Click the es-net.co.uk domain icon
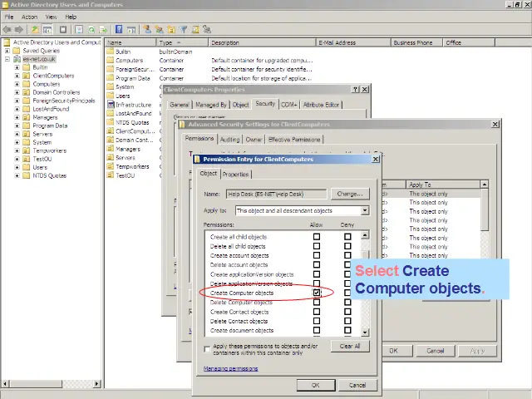This screenshot has height=399, width=532. point(16,59)
